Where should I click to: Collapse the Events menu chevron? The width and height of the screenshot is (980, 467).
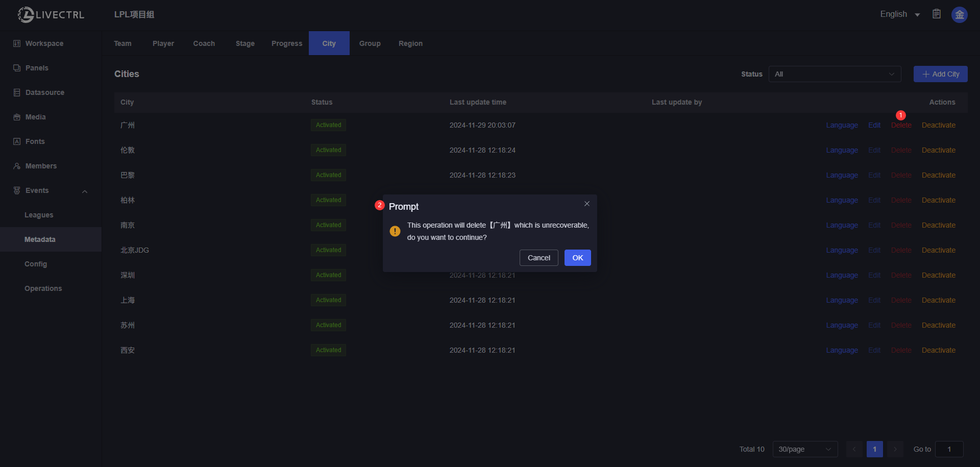coord(85,191)
